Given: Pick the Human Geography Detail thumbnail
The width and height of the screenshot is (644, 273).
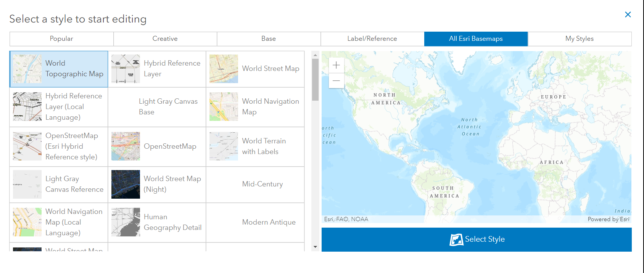Looking at the screenshot, I should (126, 222).
